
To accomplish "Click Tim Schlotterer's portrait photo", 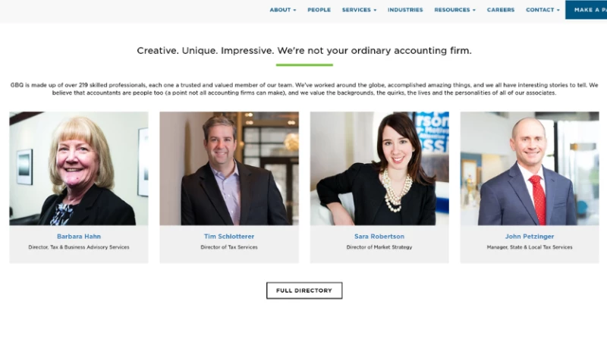I will coord(229,168).
